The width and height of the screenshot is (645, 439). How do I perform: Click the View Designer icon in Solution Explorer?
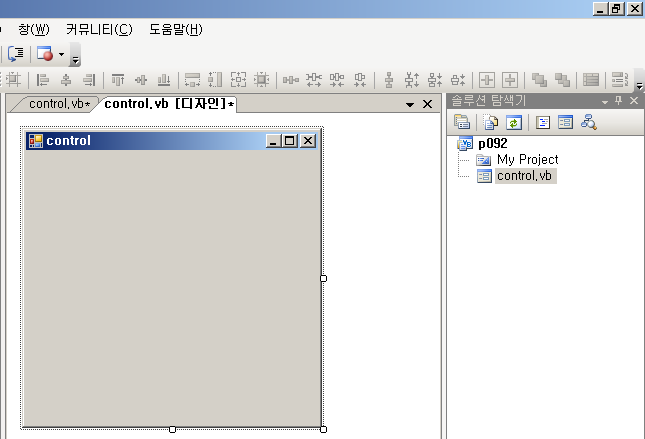coord(566,122)
